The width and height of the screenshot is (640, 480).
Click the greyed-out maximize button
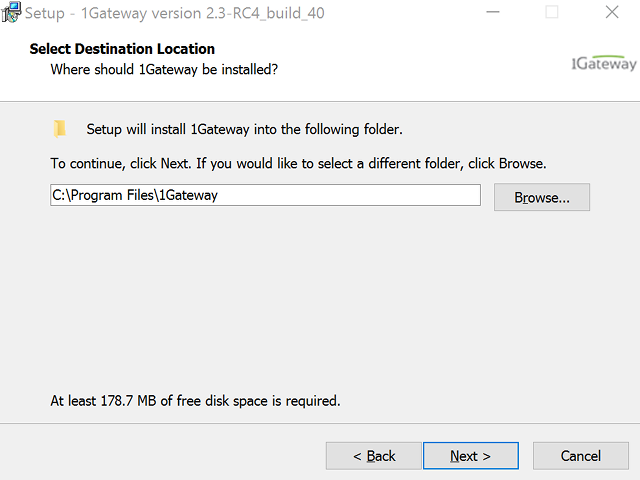click(x=552, y=13)
